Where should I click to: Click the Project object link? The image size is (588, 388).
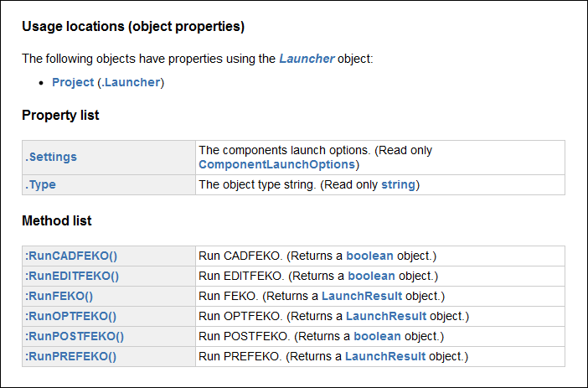coord(73,82)
